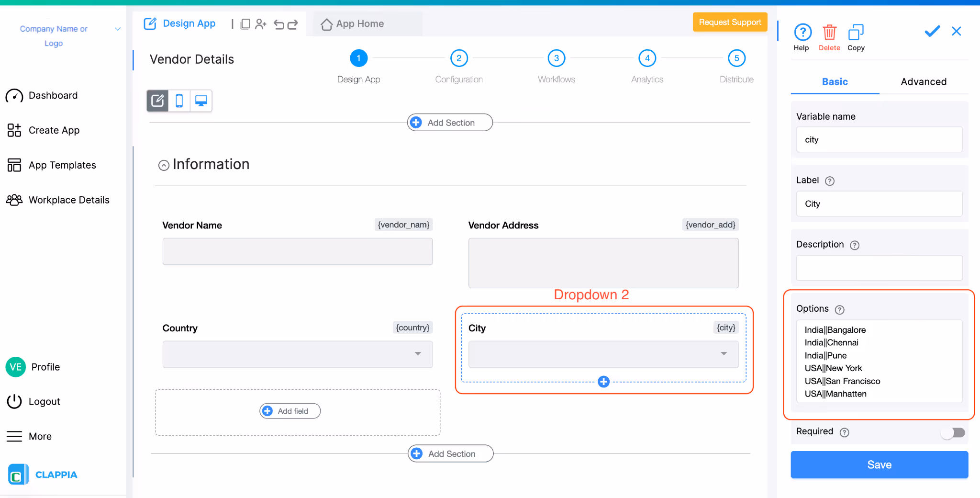This screenshot has width=980, height=498.
Task: Close the field properties panel
Action: tap(956, 32)
